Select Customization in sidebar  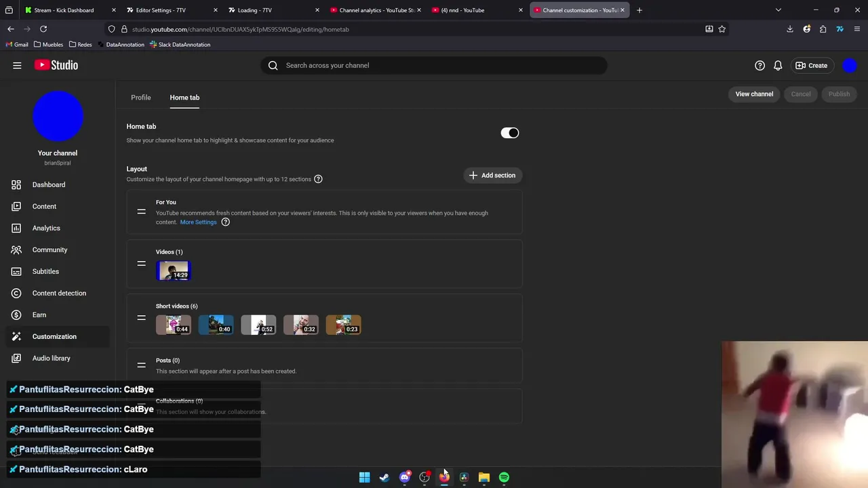point(58,336)
